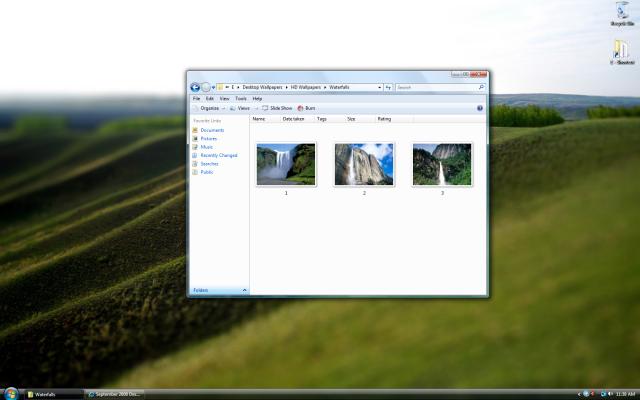Select waterfall thumbnail named 1
The height and width of the screenshot is (400, 640).
286,164
